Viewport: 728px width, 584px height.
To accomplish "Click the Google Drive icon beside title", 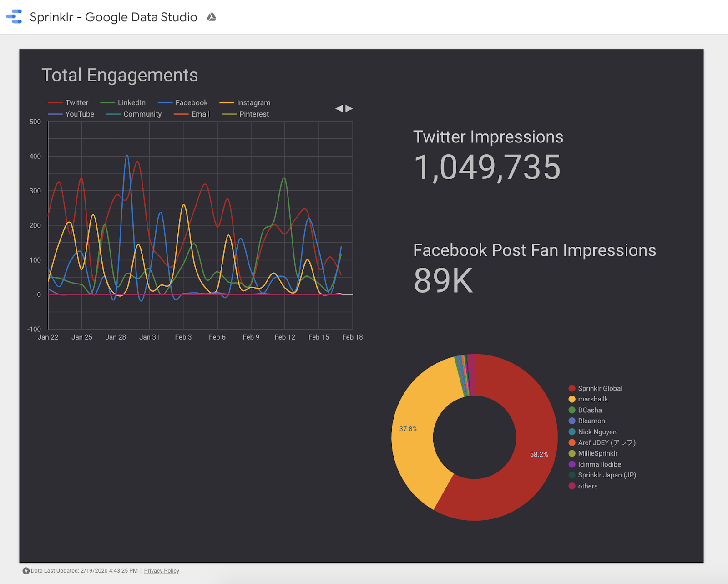I will pos(212,17).
